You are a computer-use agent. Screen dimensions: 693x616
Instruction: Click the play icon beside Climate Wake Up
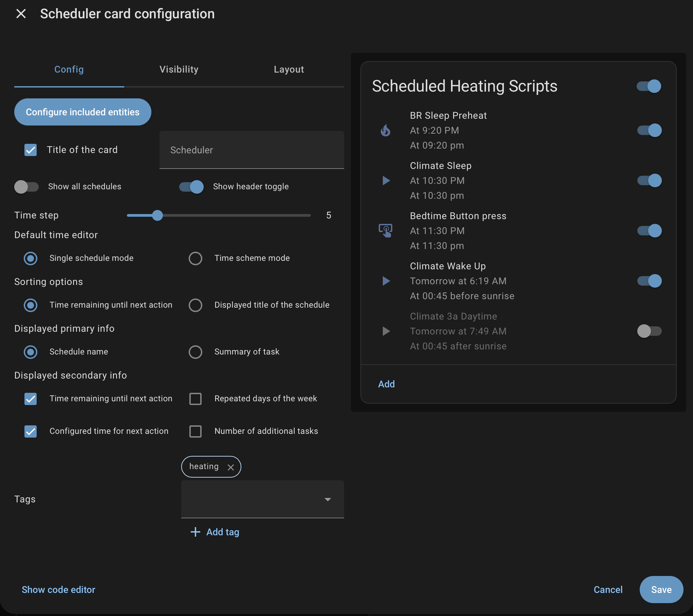pos(386,281)
